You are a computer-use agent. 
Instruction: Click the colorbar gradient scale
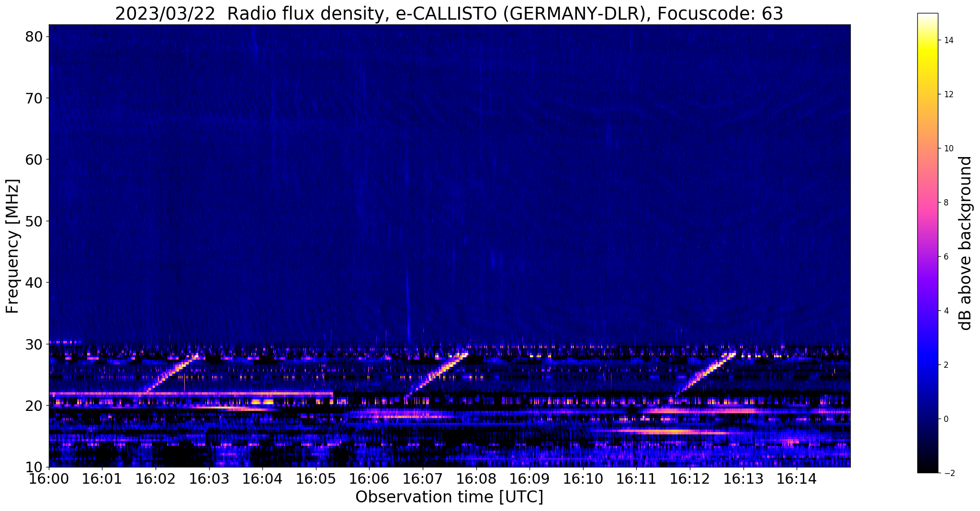click(x=927, y=243)
